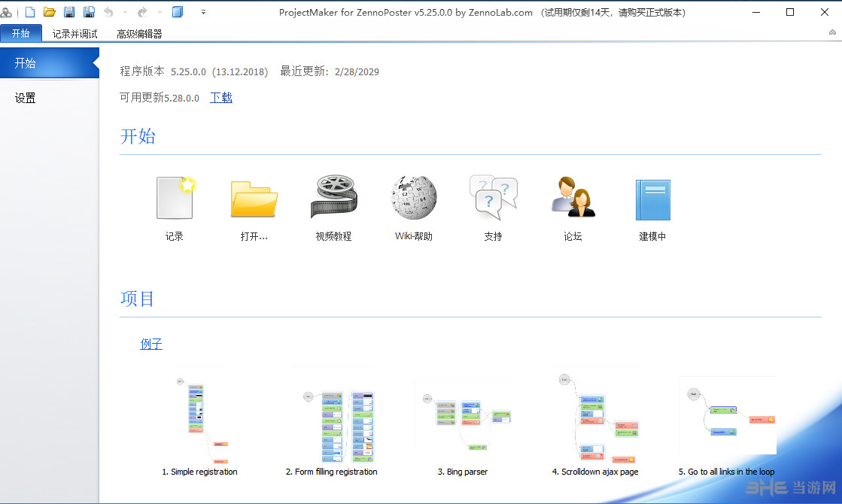The width and height of the screenshot is (842, 504).
Task: Close the ProjectMaker window
Action: tap(824, 12)
